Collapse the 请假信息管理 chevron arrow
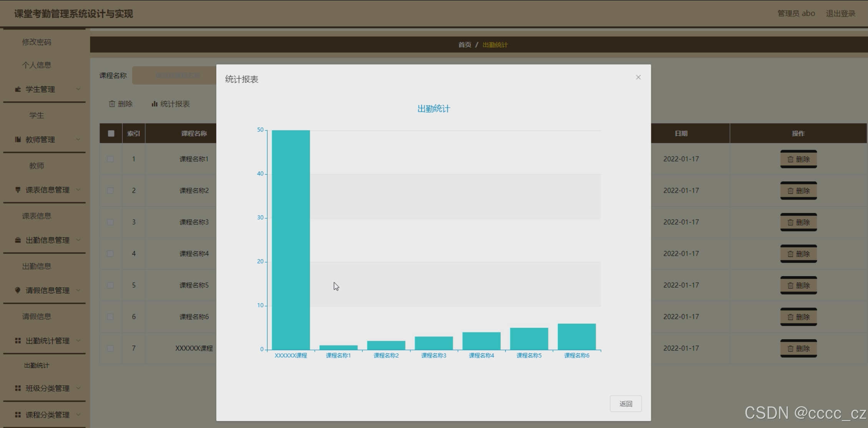This screenshot has width=868, height=428. 78,290
